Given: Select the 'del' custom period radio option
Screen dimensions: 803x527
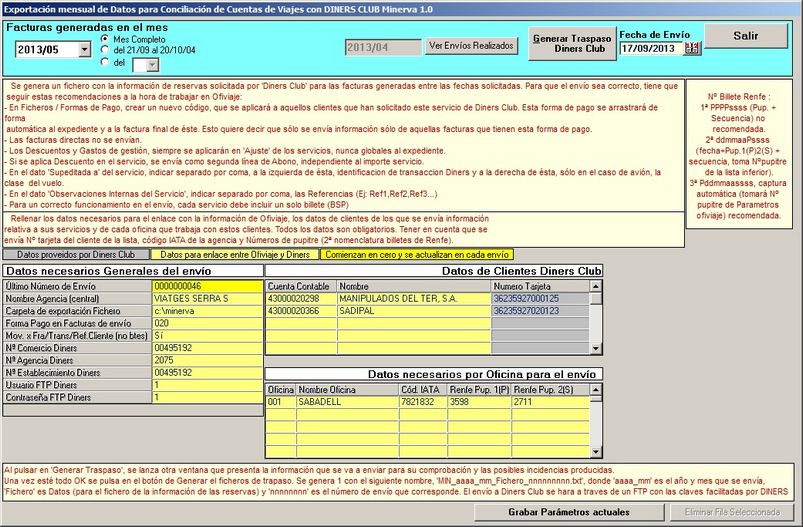Looking at the screenshot, I should (105, 62).
